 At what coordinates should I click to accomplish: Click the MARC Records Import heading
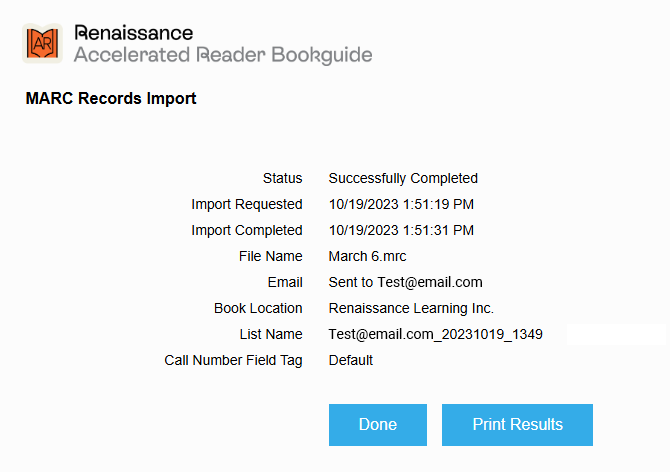coord(111,98)
